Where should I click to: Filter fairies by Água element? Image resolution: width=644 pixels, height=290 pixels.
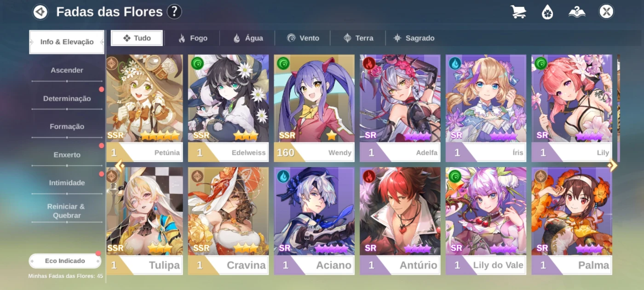coord(248,38)
